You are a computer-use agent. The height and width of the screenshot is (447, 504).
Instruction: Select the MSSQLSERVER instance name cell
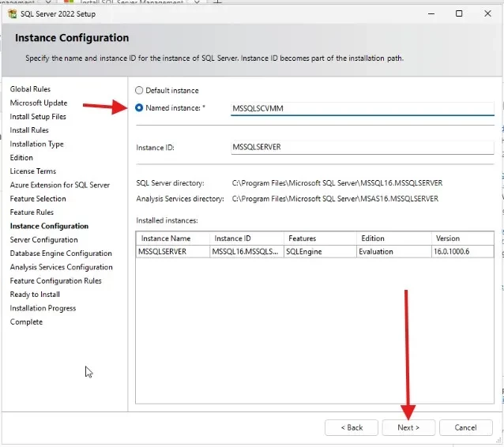point(173,252)
